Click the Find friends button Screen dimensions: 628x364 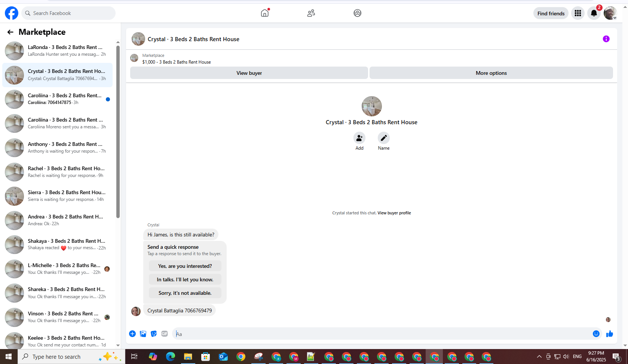(x=551, y=13)
